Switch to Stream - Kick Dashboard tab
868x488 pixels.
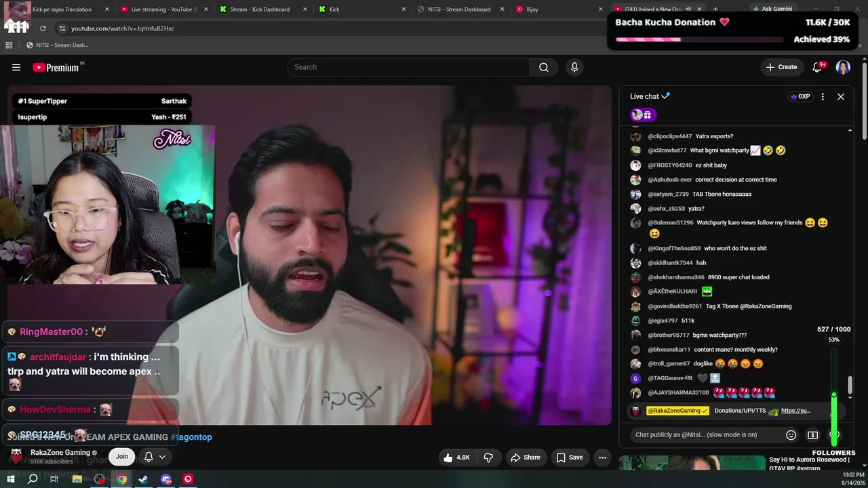click(x=264, y=9)
